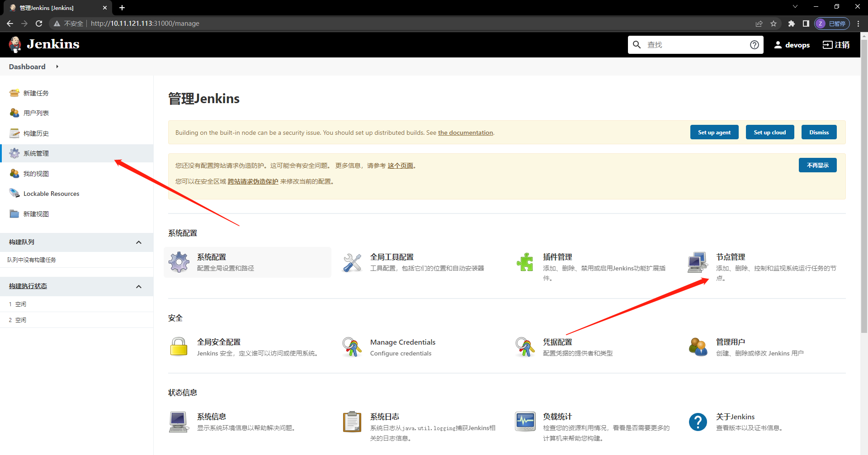Click the Chrome profile 已暂停 button
Screen dimensions: 868x455
(x=832, y=24)
